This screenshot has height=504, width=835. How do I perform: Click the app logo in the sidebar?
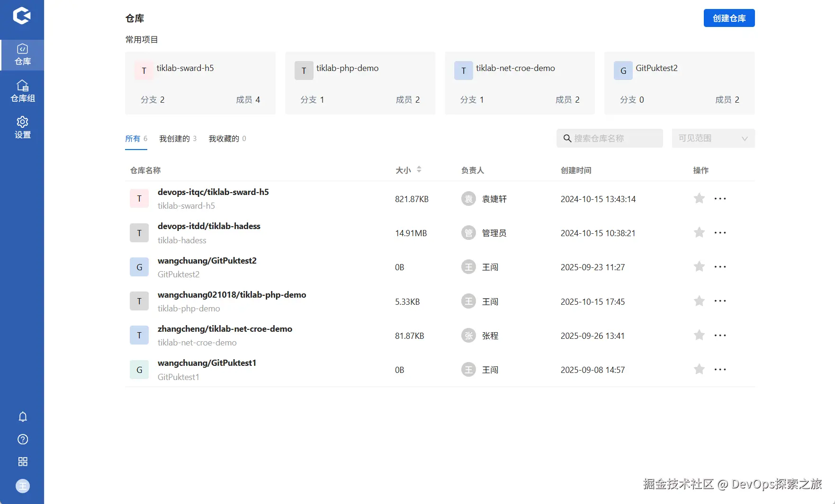tap(22, 16)
